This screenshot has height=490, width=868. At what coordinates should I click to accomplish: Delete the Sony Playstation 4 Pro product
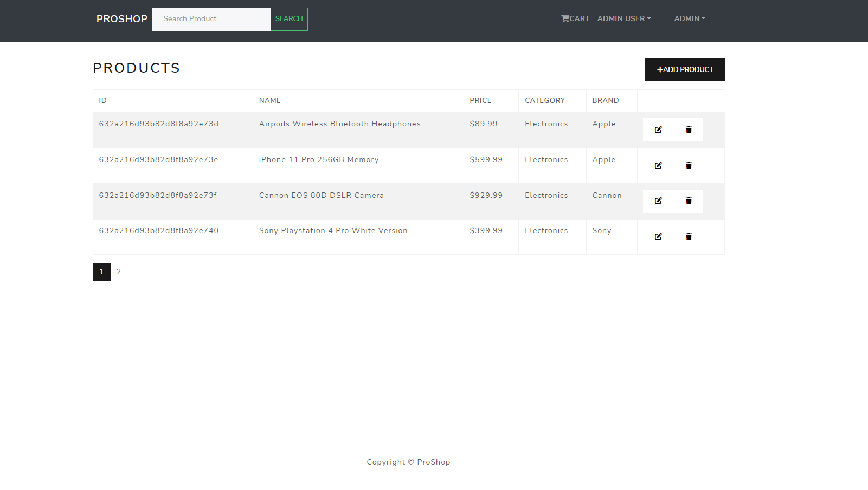click(689, 236)
